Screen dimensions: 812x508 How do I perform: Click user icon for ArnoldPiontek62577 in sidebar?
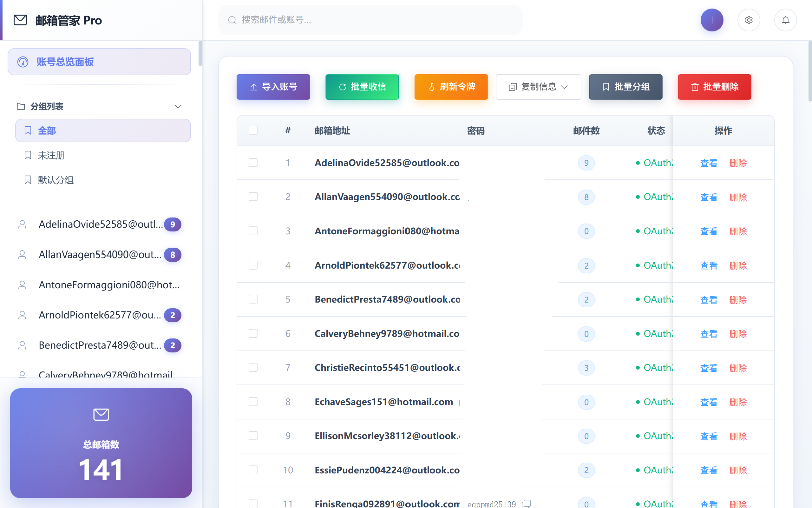22,315
